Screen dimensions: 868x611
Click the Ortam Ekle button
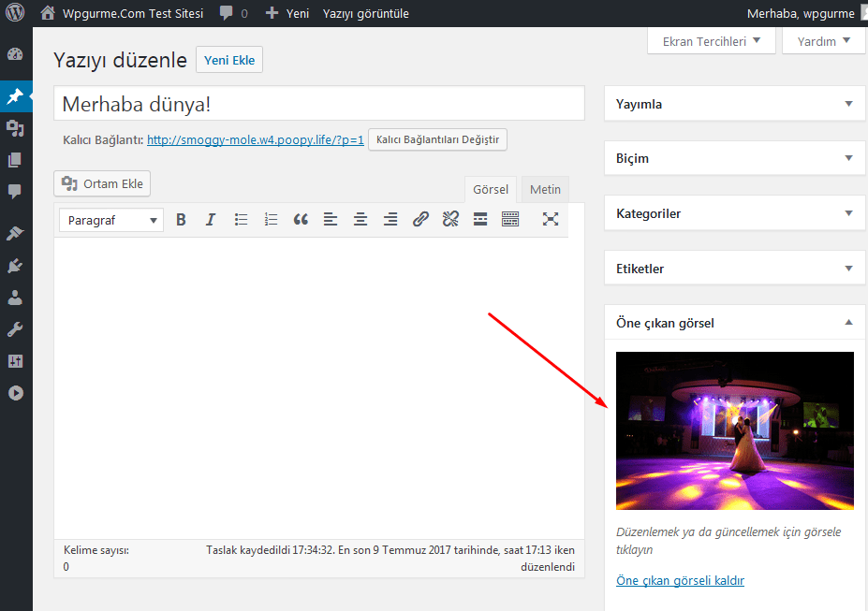[102, 183]
